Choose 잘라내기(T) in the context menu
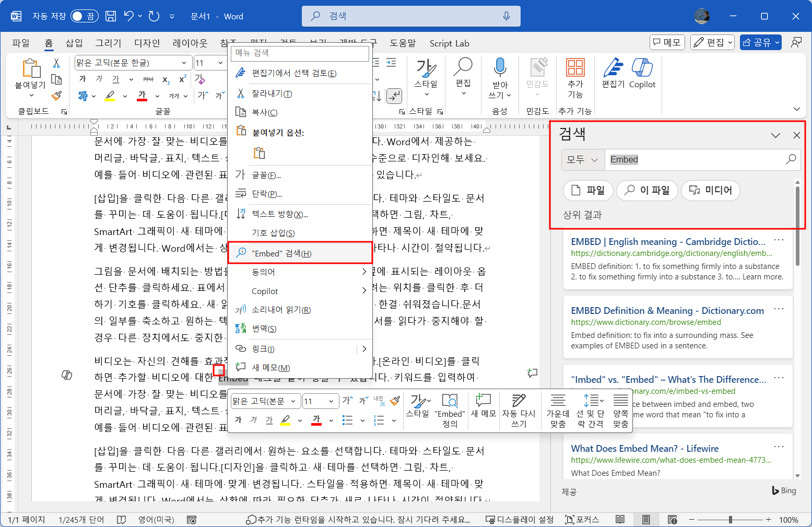Image resolution: width=812 pixels, height=527 pixels. click(x=300, y=93)
